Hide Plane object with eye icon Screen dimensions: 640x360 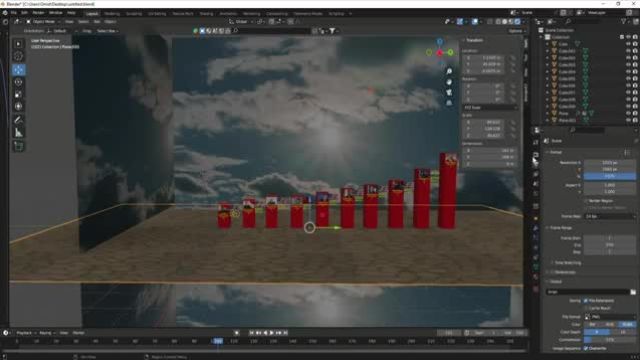coord(628,113)
